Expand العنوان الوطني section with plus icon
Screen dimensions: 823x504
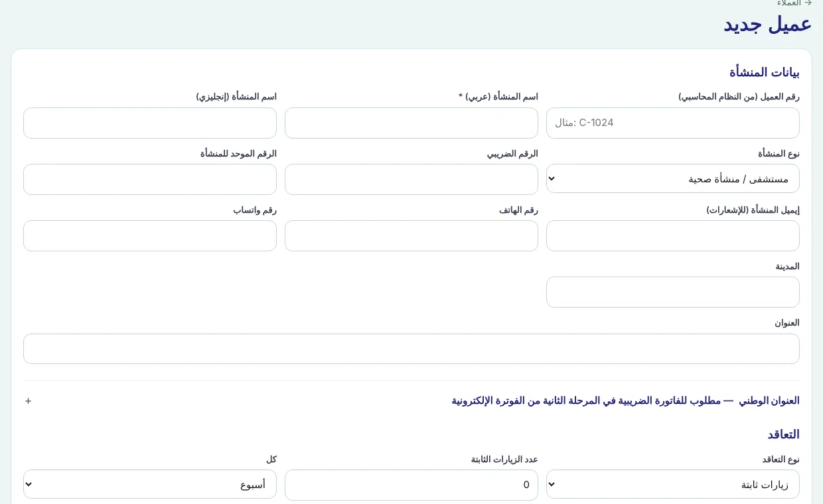(29, 401)
